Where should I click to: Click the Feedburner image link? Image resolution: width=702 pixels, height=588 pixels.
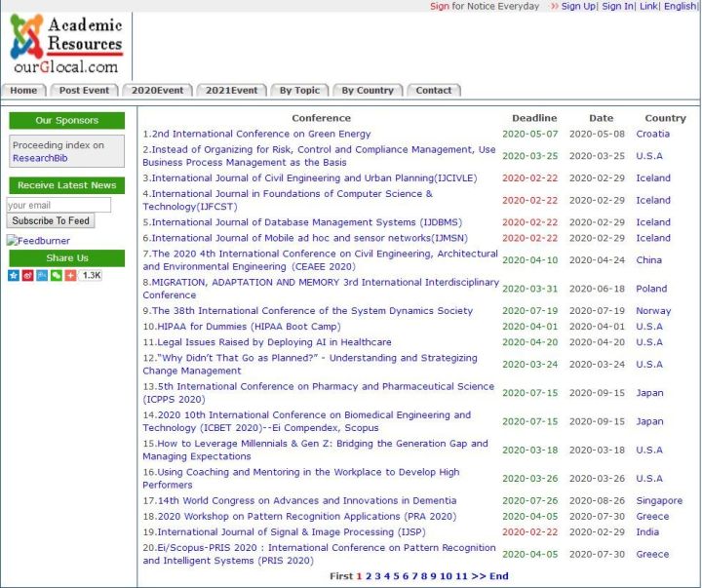pyautogui.click(x=38, y=241)
